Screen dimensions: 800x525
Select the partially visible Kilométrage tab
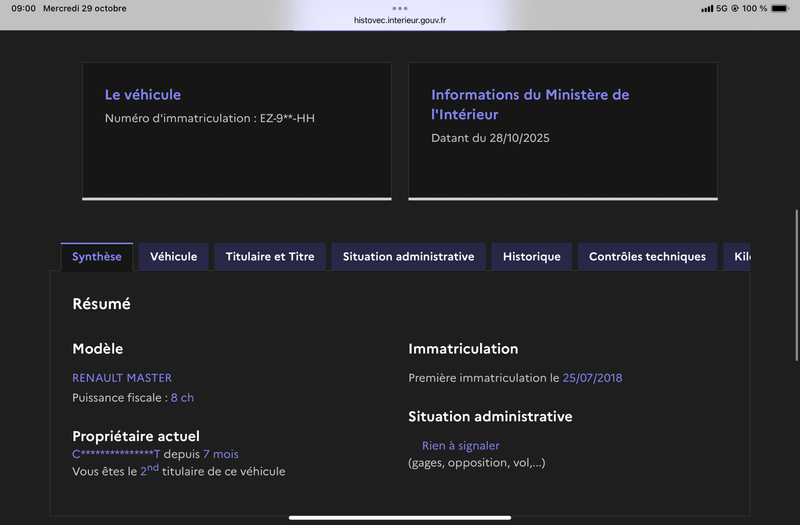pos(740,257)
